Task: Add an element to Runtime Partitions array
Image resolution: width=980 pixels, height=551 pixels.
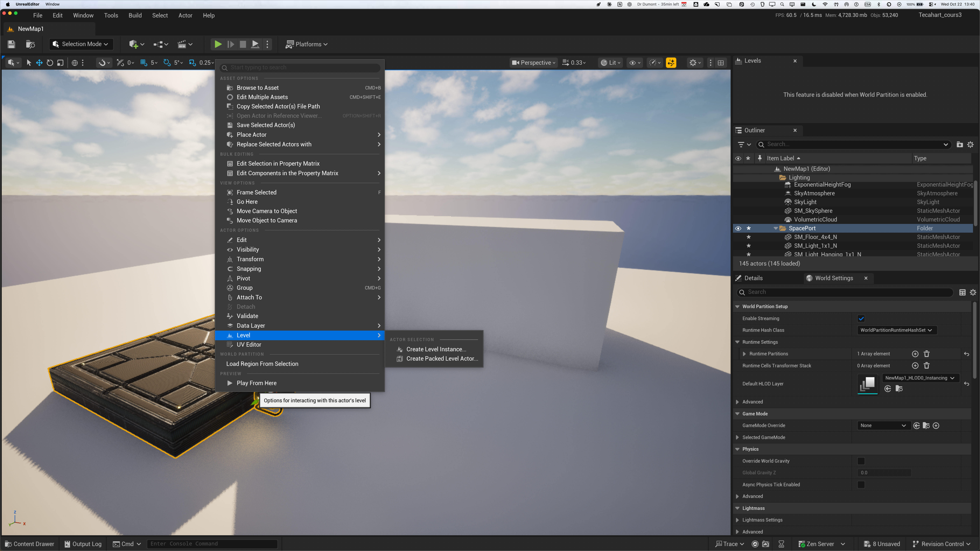Action: click(915, 354)
